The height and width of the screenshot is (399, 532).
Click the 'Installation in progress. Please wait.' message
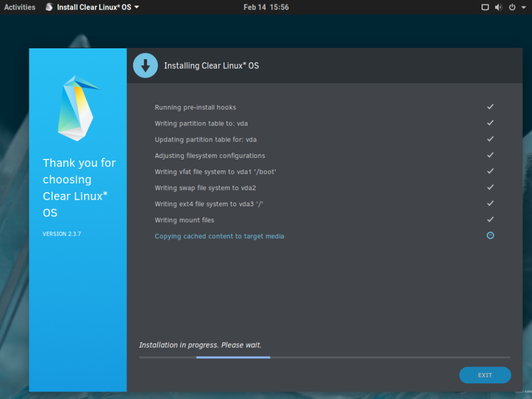coord(202,345)
